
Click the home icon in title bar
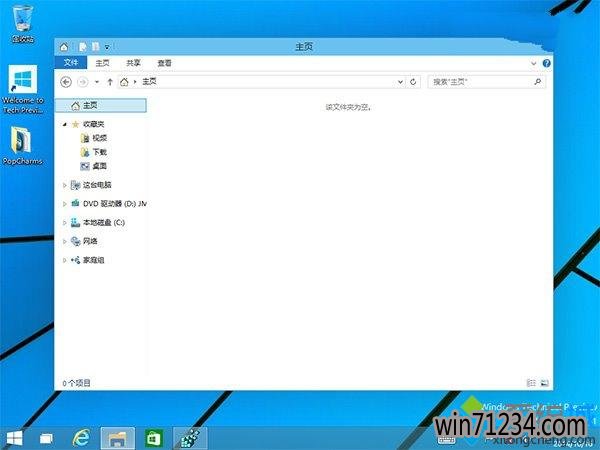64,47
